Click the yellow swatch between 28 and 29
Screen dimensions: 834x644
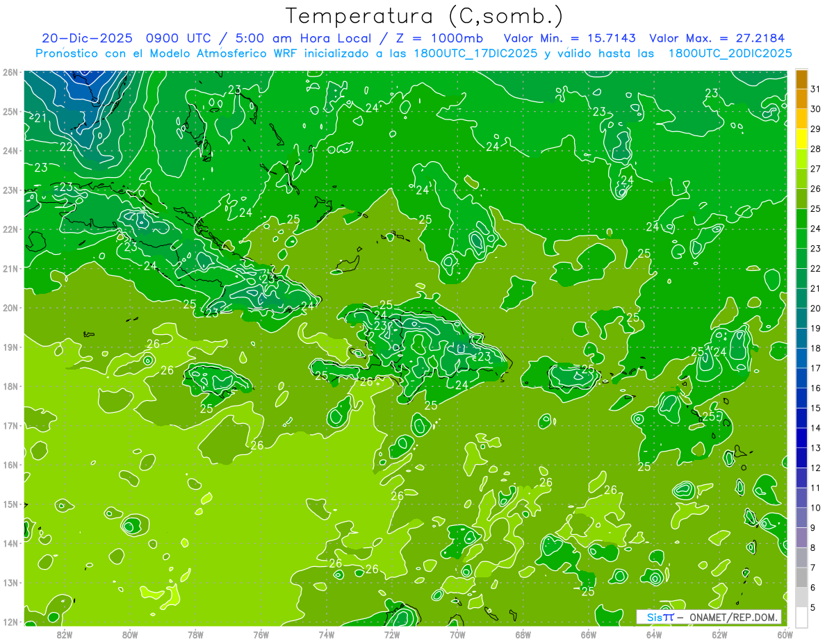(x=801, y=139)
